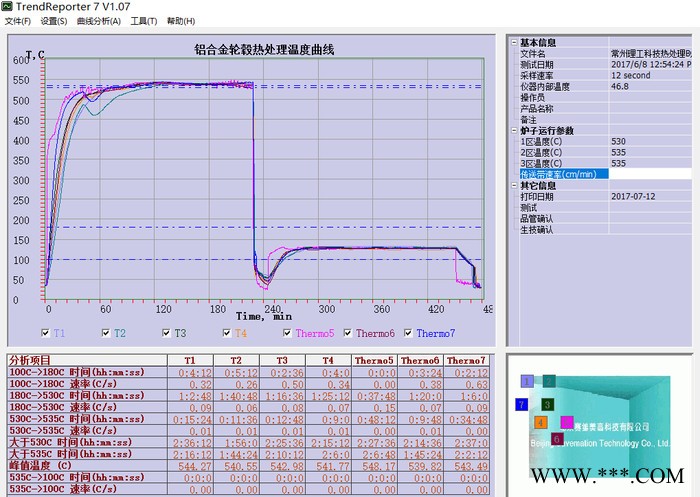Click the 2区温度(C) property value

(650, 152)
